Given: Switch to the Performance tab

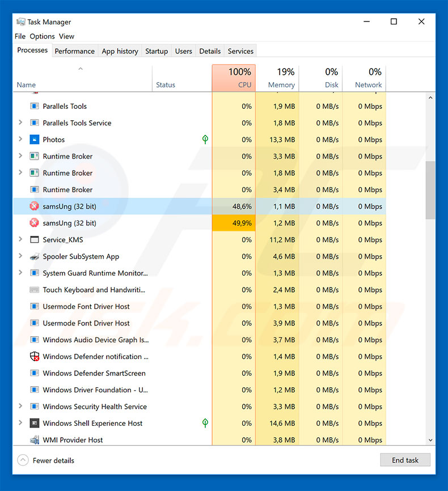Looking at the screenshot, I should pos(74,51).
